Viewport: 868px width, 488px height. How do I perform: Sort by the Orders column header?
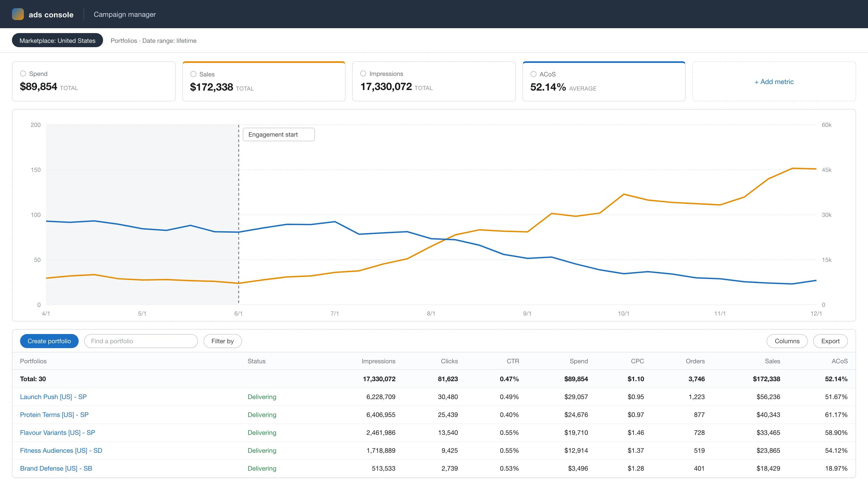[695, 361]
